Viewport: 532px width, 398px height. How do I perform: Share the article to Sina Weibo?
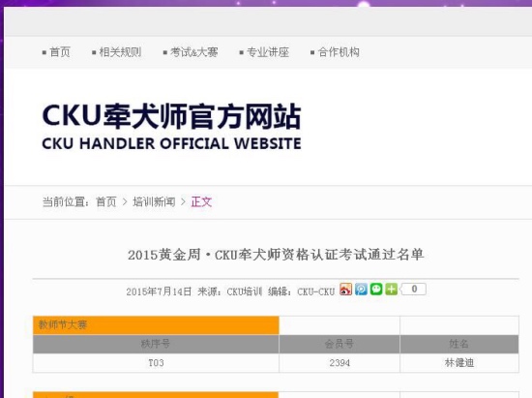(345, 290)
